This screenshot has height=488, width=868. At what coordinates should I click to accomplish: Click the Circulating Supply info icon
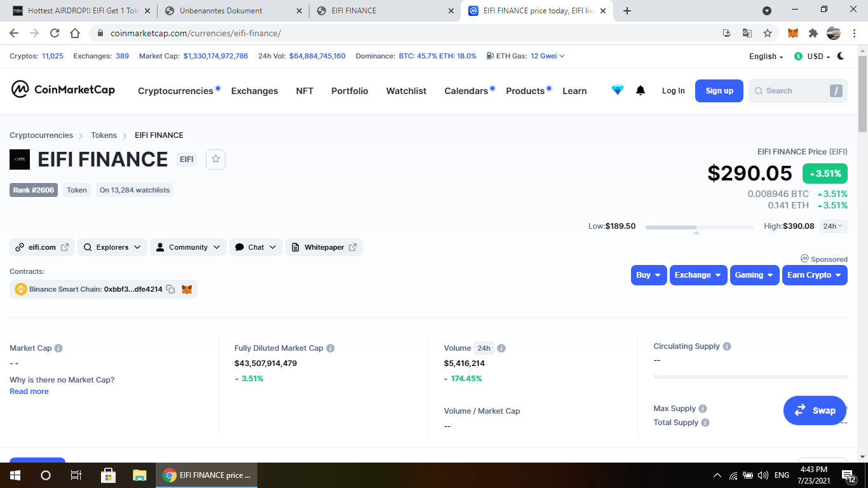tap(727, 346)
